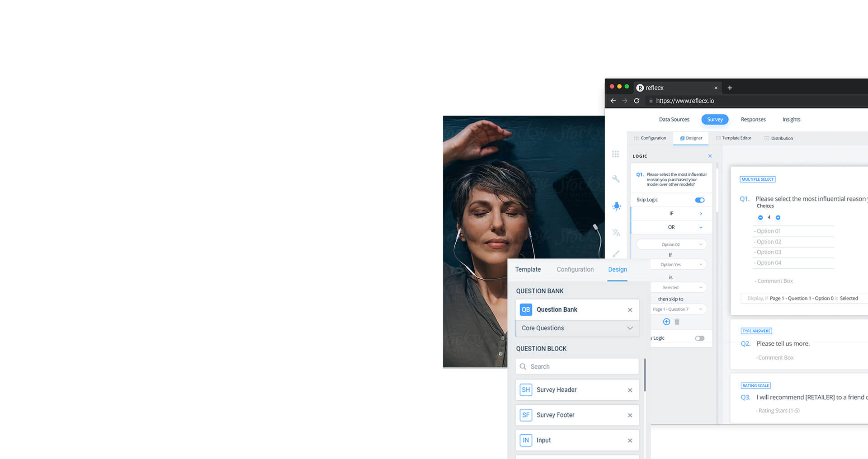Open the Configuration sub-tab in survey toolbar
The image size is (868, 459).
click(x=650, y=138)
